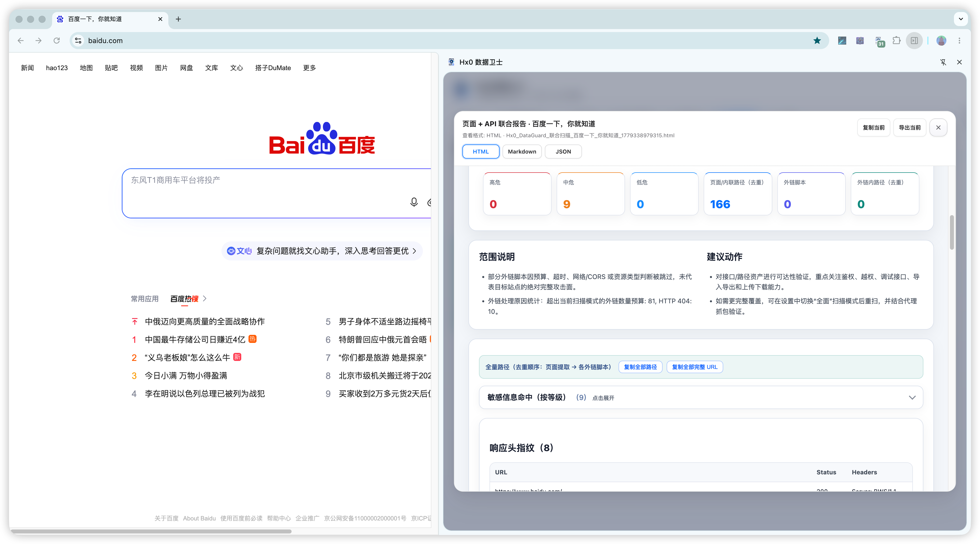
Task: Close the Hx0 数据卫士 side panel
Action: pos(959,62)
